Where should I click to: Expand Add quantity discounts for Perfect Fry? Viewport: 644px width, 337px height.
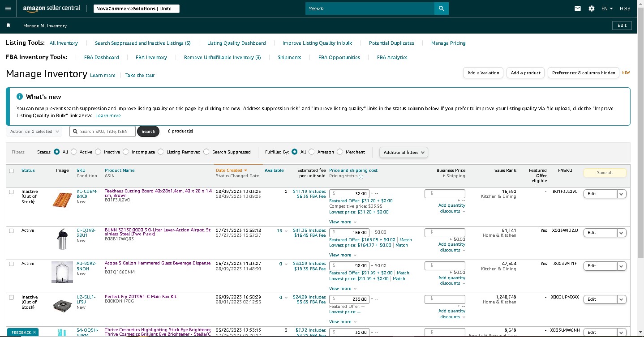coord(452,314)
